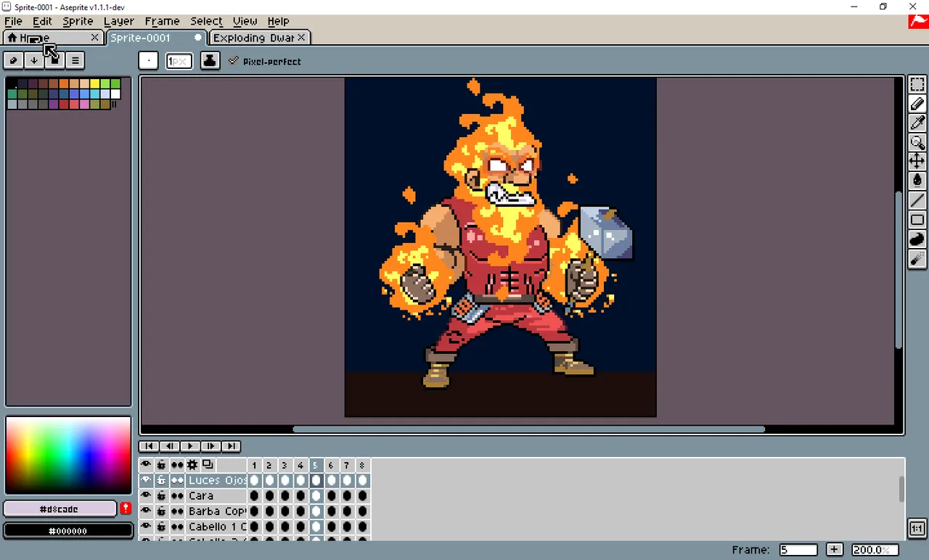
Task: Open the ink type button
Action: click(x=210, y=61)
